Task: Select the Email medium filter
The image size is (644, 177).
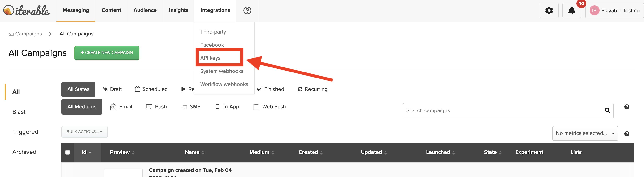Action: (x=121, y=107)
